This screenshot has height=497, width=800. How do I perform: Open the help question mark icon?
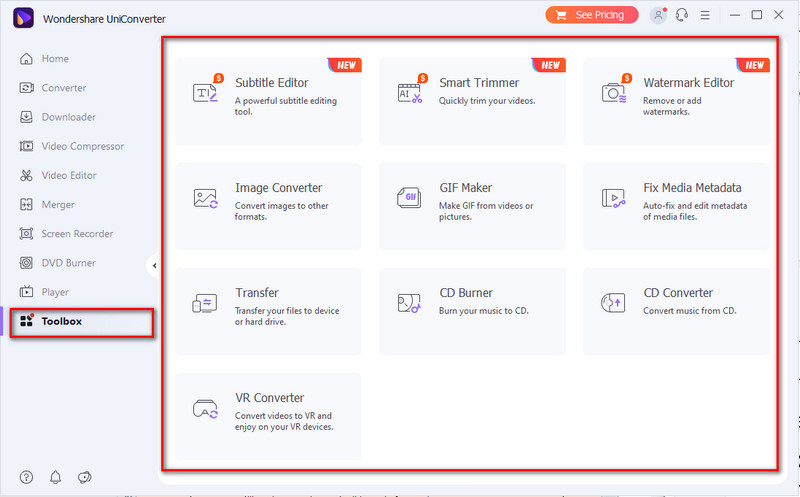[26, 477]
